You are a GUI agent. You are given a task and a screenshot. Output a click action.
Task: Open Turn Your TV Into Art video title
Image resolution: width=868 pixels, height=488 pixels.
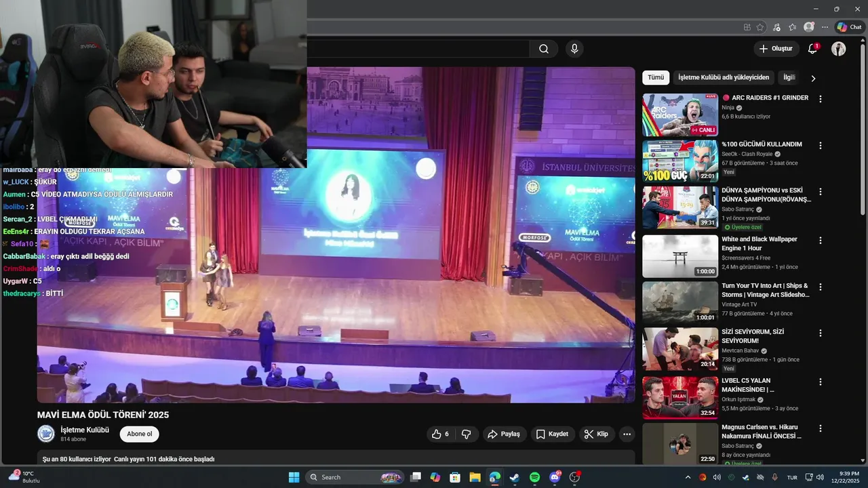click(766, 290)
